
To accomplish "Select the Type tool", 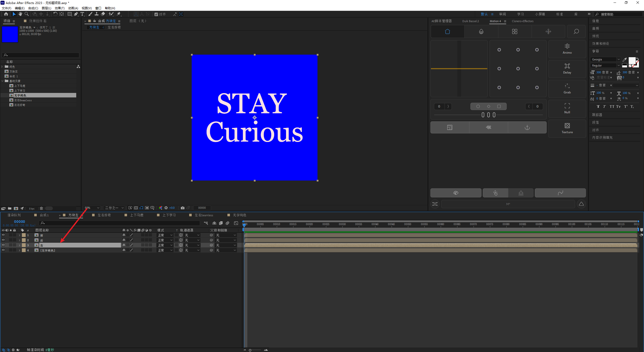I will tap(82, 14).
